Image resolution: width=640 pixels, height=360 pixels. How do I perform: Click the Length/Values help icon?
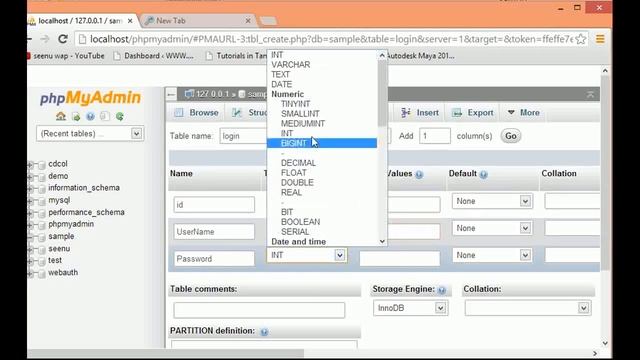[x=419, y=174]
